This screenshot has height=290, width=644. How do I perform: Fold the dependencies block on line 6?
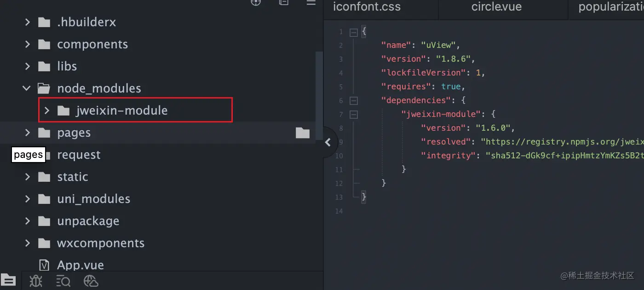[353, 100]
